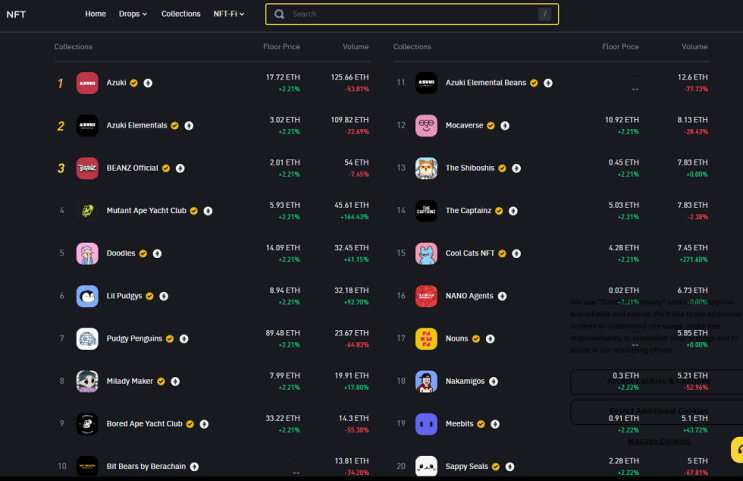Open the Mocaverse collection avatar
Image resolution: width=743 pixels, height=481 pixels.
(426, 126)
